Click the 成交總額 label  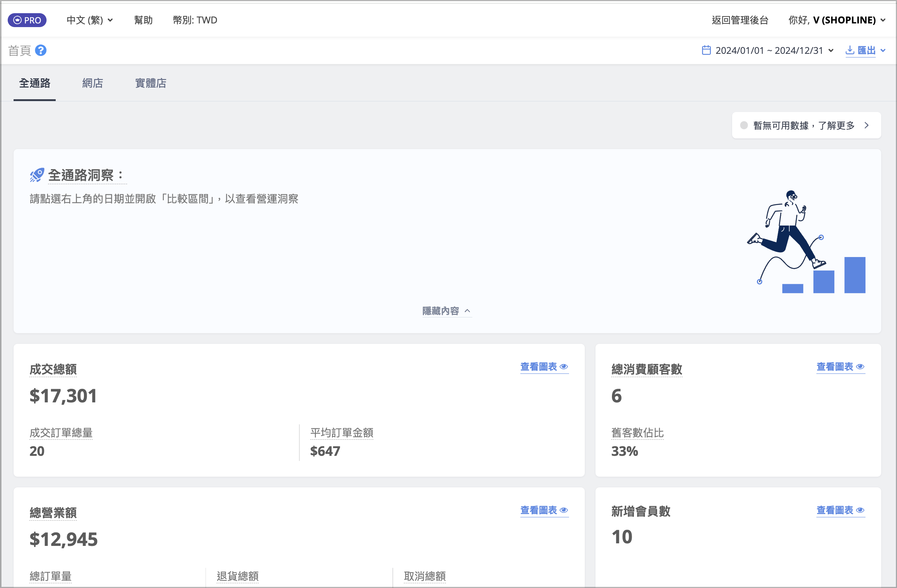click(x=53, y=369)
